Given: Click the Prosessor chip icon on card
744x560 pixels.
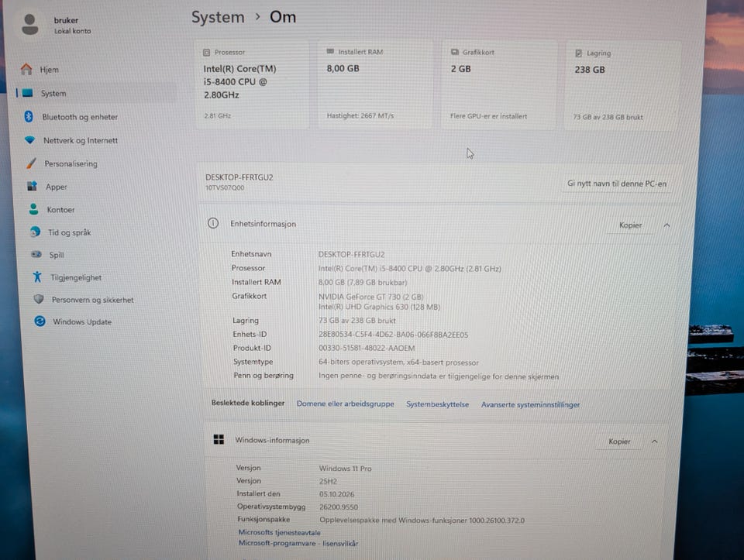Looking at the screenshot, I should [x=206, y=52].
